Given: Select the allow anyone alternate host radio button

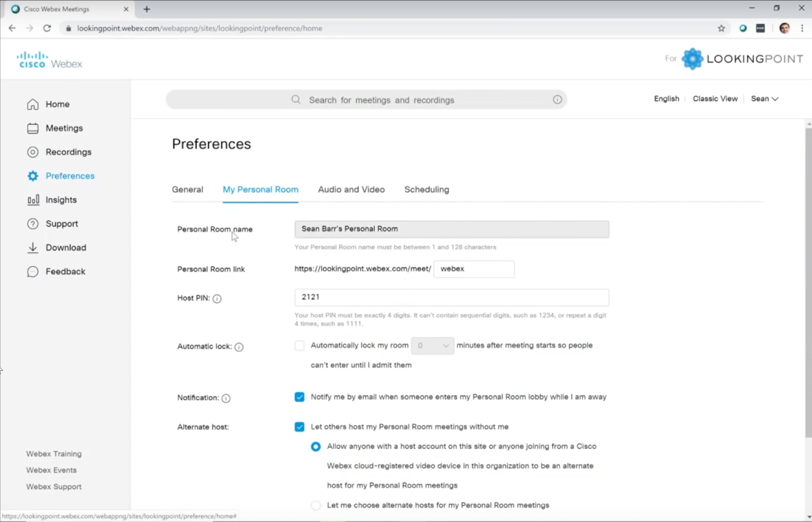Looking at the screenshot, I should coord(315,446).
